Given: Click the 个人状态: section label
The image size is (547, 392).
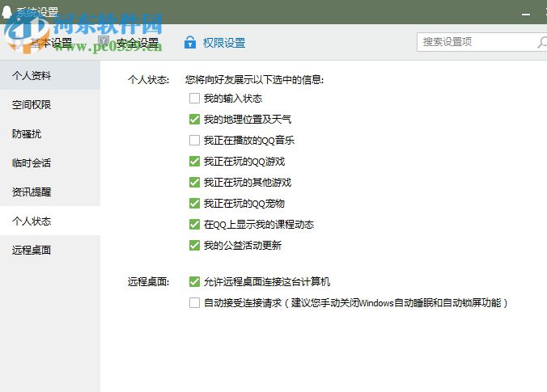Looking at the screenshot, I should [149, 80].
